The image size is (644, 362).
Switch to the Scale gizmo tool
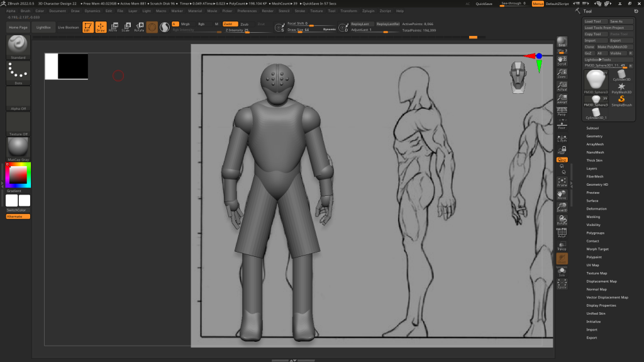[x=126, y=27]
